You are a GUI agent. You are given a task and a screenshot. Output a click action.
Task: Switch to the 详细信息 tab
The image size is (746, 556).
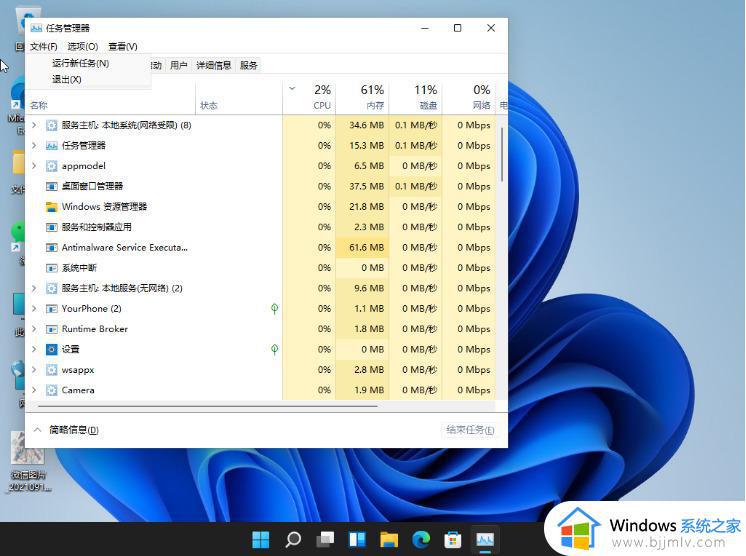click(x=214, y=65)
